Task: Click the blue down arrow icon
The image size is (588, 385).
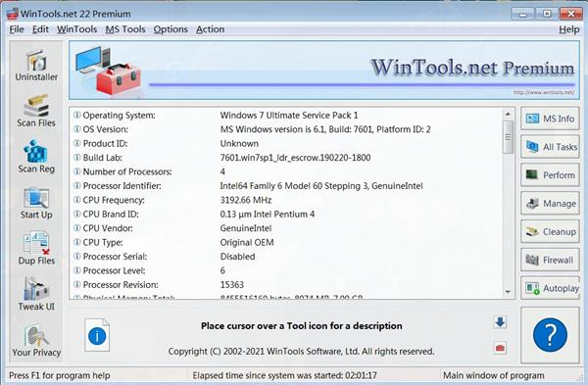Action: (x=500, y=322)
